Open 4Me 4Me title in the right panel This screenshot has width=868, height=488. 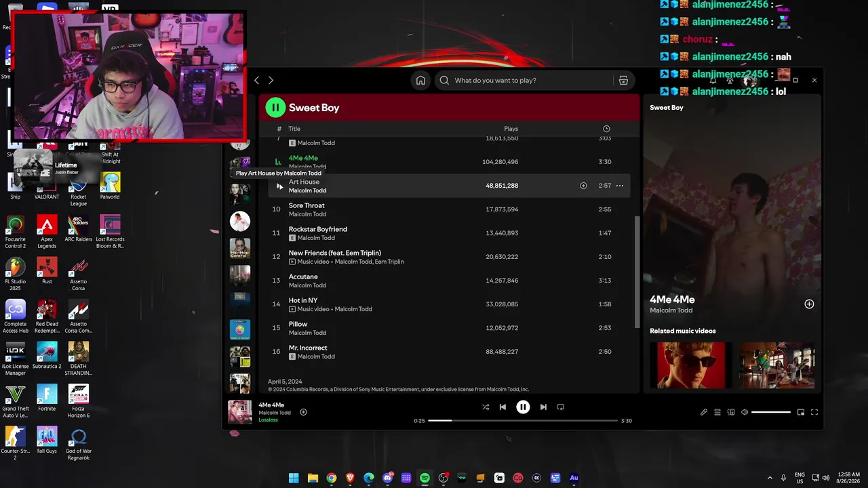tap(672, 300)
